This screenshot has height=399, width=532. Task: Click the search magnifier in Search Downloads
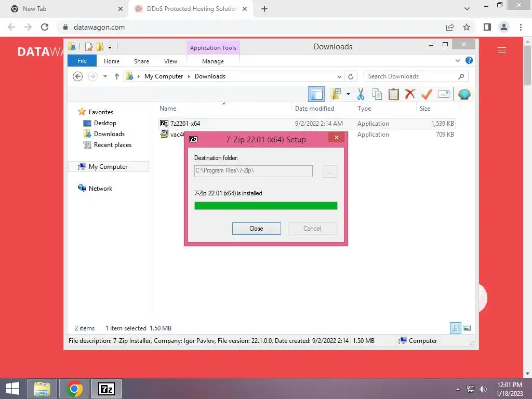pyautogui.click(x=461, y=76)
